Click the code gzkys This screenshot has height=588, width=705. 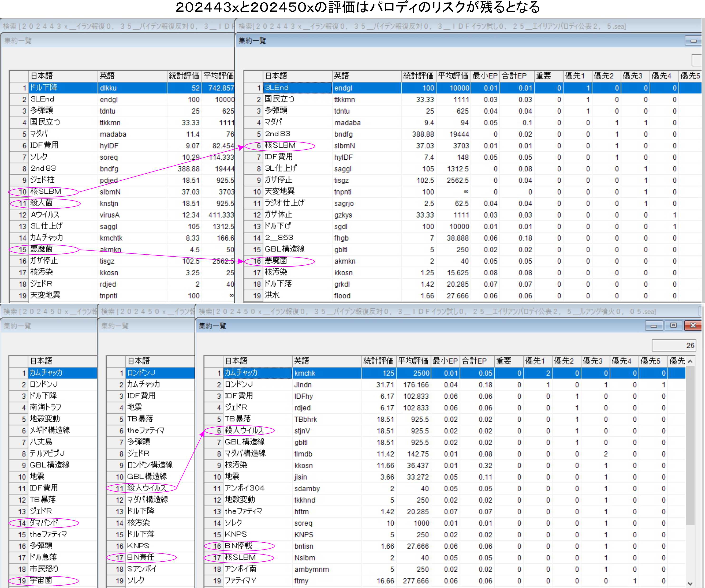[x=343, y=215]
